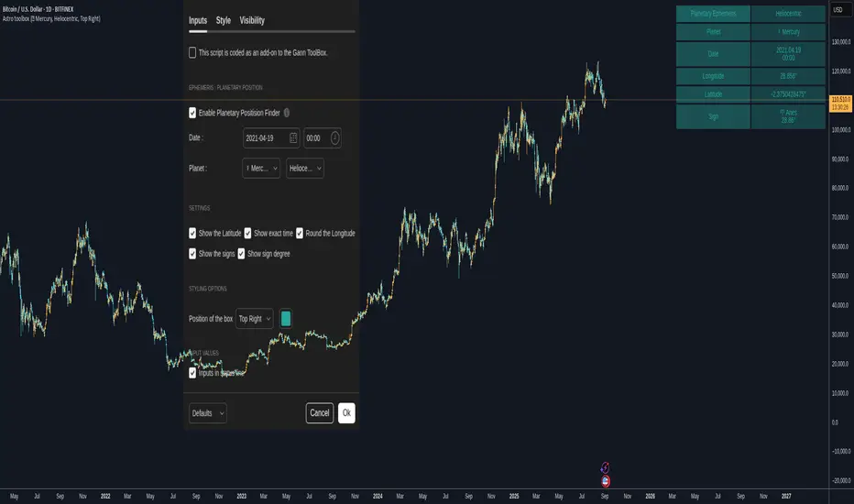Confirm settings with the Ok button
Viewport: 854px width, 504px height.
click(346, 413)
